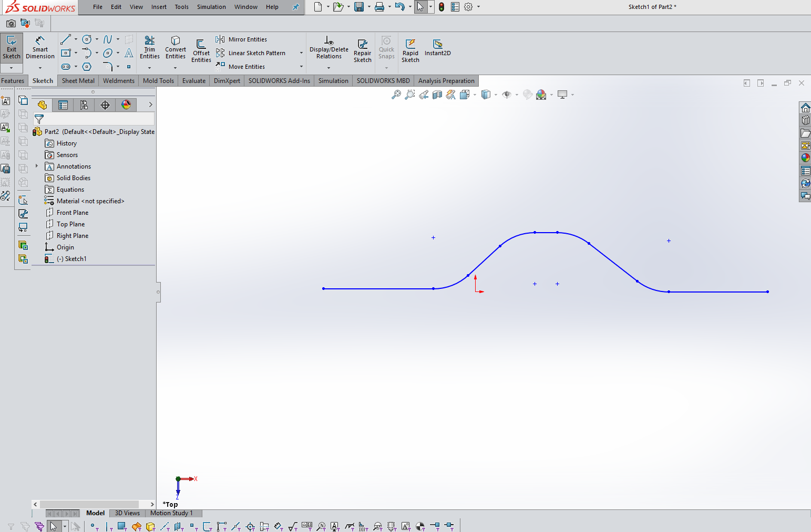Toggle the CommandManager pin near Help

[295, 7]
